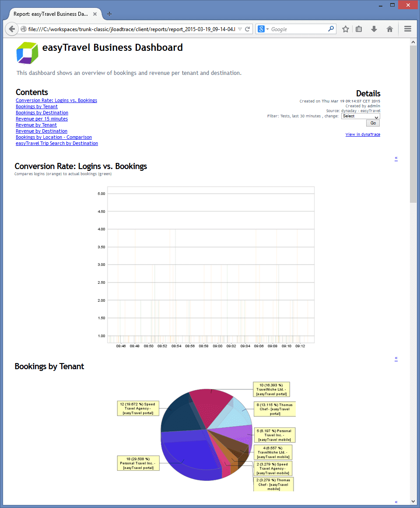This screenshot has height=508, width=420.
Task: Click the TravelNiche Ltd. portal pie label
Action: 271,389
